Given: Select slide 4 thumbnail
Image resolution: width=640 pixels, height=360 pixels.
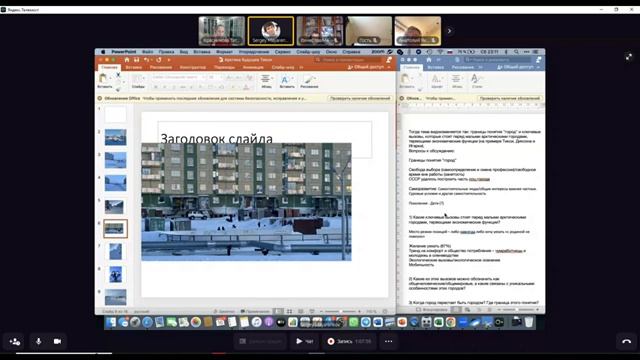Looking at the screenshot, I should [x=116, y=183].
